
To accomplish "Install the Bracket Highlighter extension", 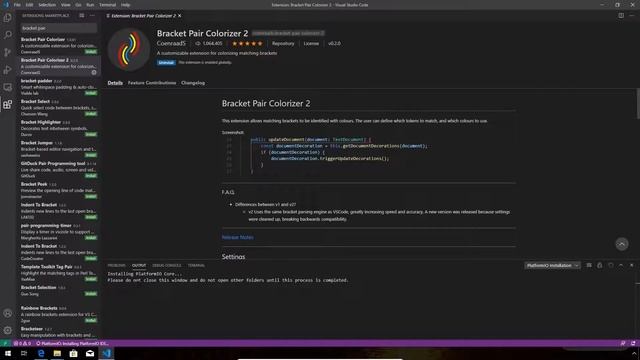I will 91,134.
